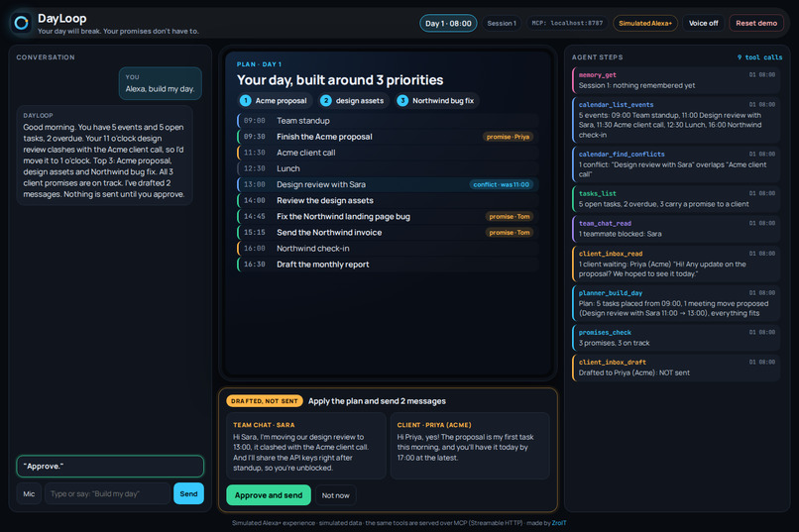Click the Mic button
The image size is (799, 532).
coord(29,493)
